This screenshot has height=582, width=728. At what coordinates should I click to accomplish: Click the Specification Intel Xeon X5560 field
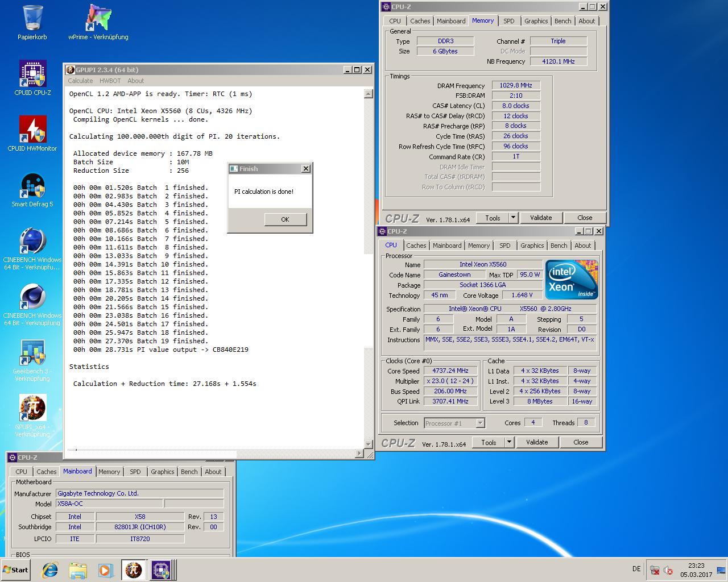[510, 309]
